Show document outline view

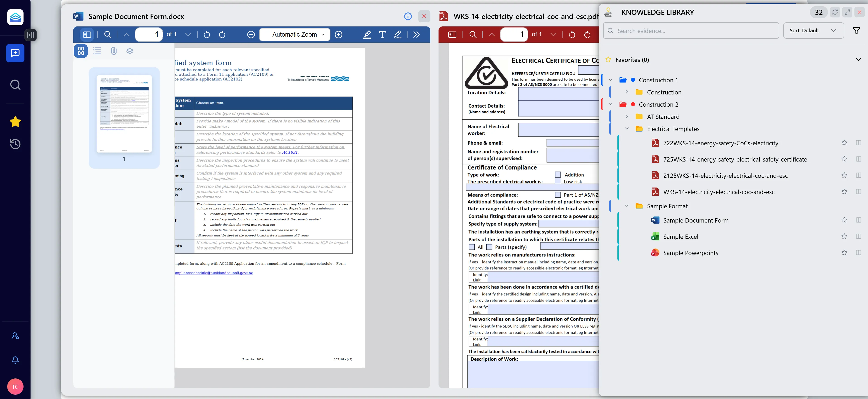point(97,51)
